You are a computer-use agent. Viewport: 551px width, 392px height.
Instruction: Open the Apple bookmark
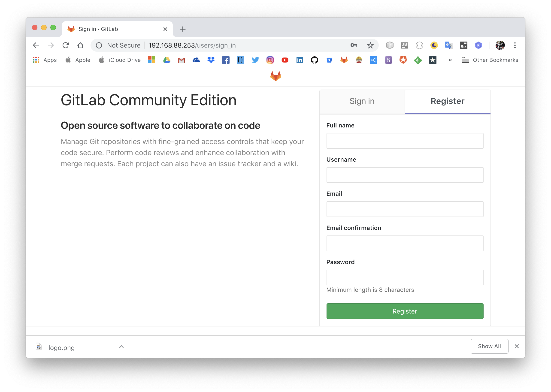click(78, 60)
